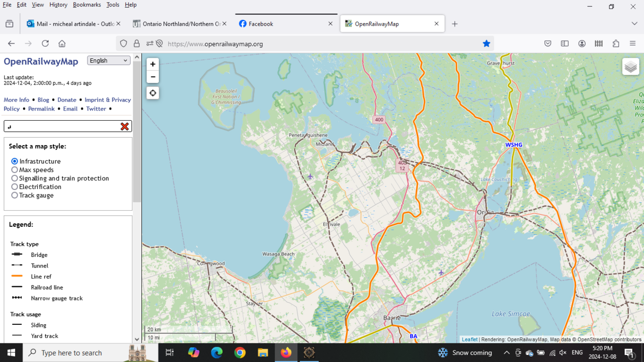Open the Help menu
Screen dimensions: 644x362
[x=131, y=5]
